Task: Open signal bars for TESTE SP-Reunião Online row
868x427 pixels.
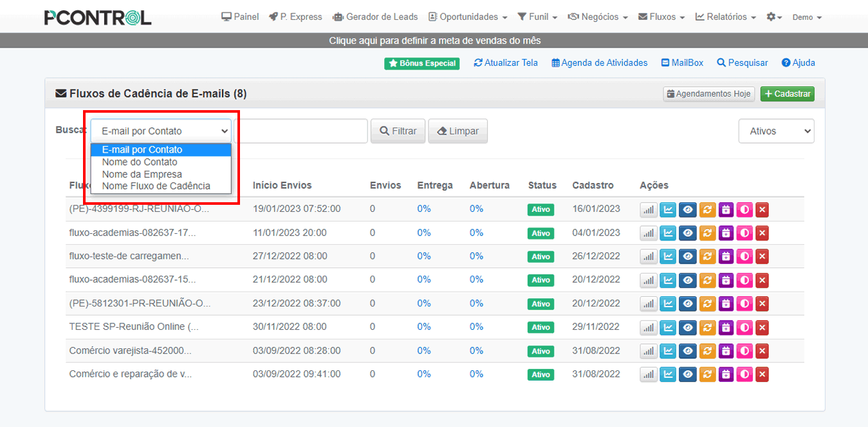Action: click(x=649, y=328)
